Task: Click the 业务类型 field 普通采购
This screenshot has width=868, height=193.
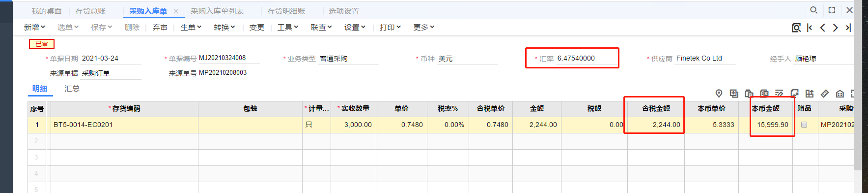Action: point(349,58)
